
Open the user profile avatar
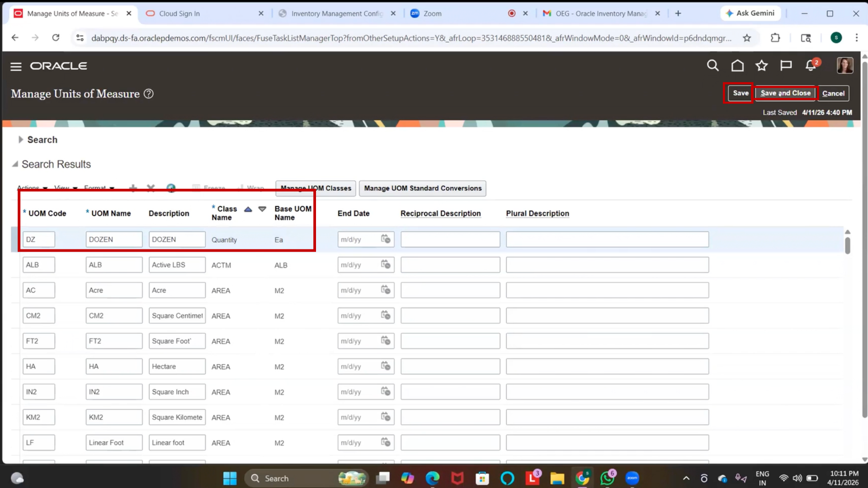[844, 66]
